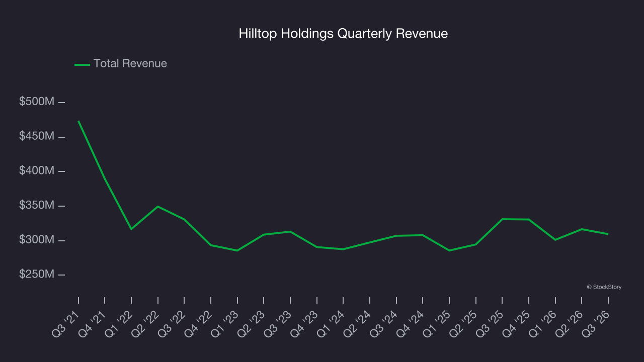
Task: Click the "Q3 '21" x-axis label
Action: 66,323
